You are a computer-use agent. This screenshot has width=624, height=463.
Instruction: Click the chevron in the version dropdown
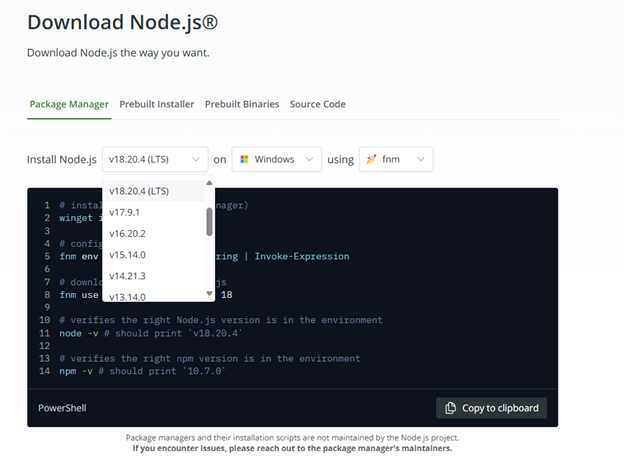(x=196, y=159)
